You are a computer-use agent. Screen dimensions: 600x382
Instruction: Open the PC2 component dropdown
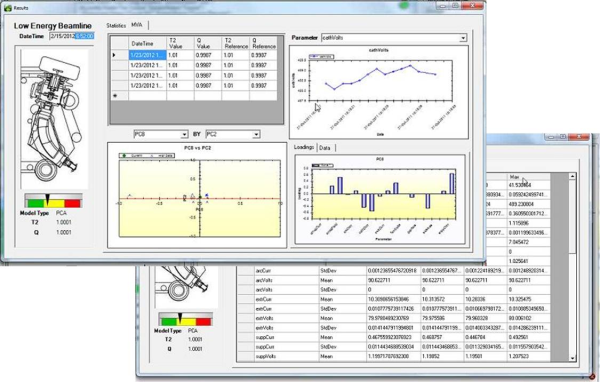256,134
